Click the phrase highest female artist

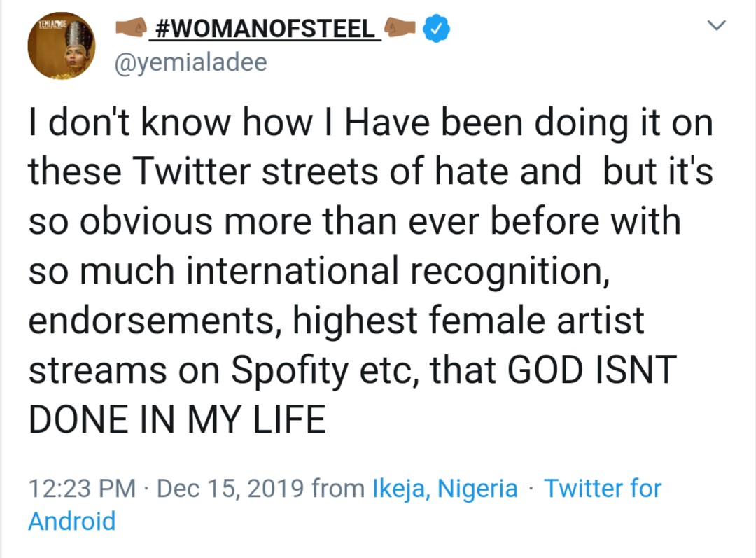(468, 321)
